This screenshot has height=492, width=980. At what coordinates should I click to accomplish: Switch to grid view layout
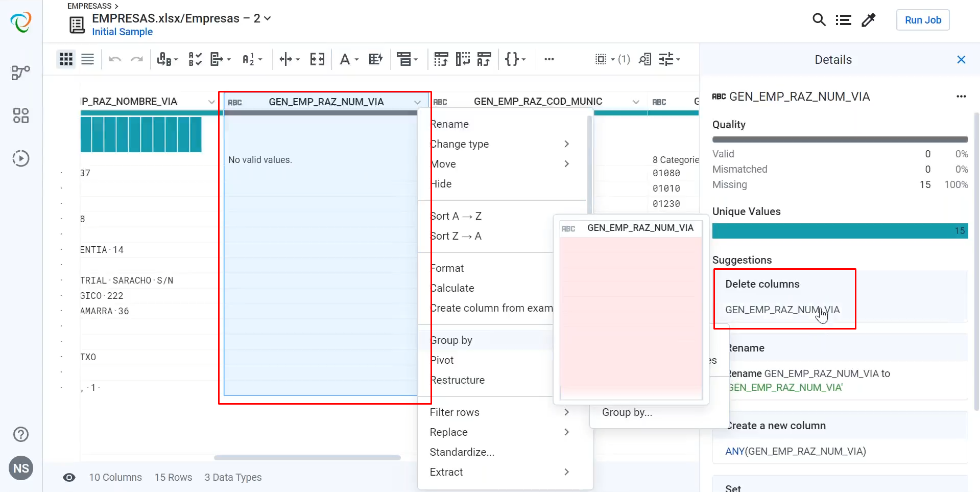tap(66, 59)
